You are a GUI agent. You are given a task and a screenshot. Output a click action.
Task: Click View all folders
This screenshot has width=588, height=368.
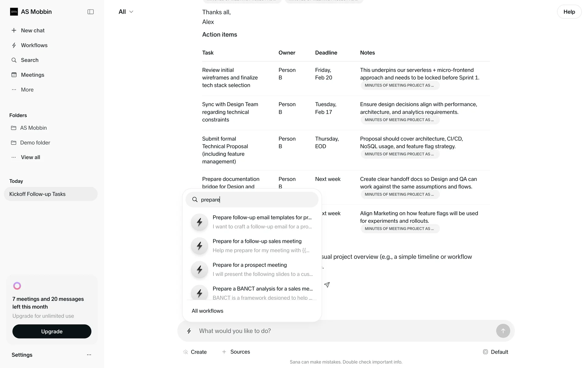coord(30,157)
